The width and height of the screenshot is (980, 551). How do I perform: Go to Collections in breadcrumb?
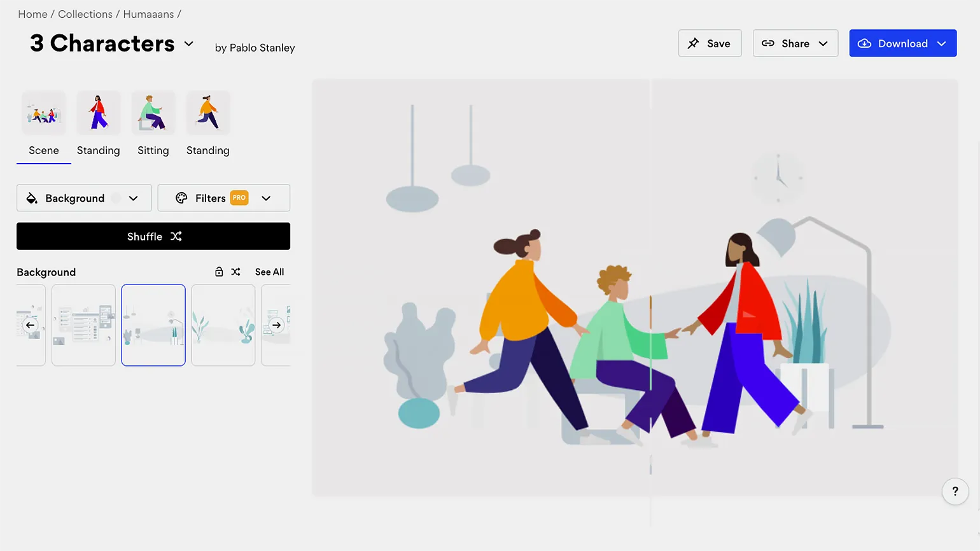(x=85, y=14)
